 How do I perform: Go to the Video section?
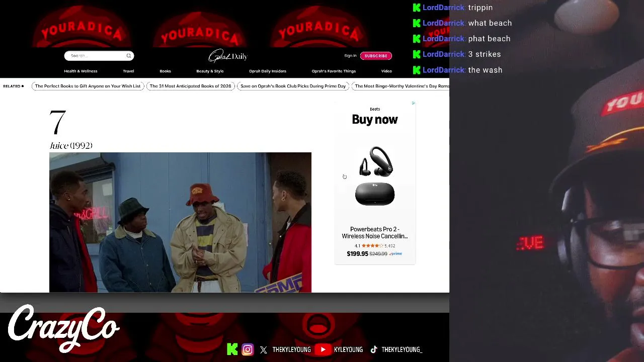tap(386, 71)
